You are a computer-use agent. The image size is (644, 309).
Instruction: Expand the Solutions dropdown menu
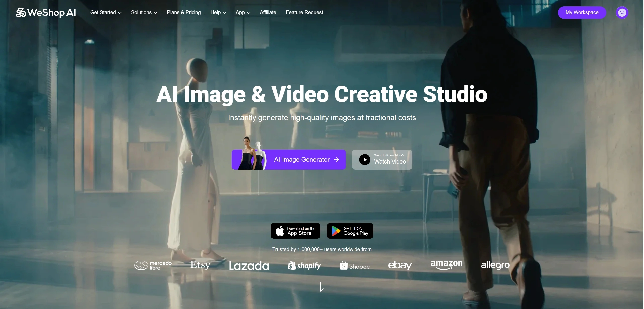(144, 12)
